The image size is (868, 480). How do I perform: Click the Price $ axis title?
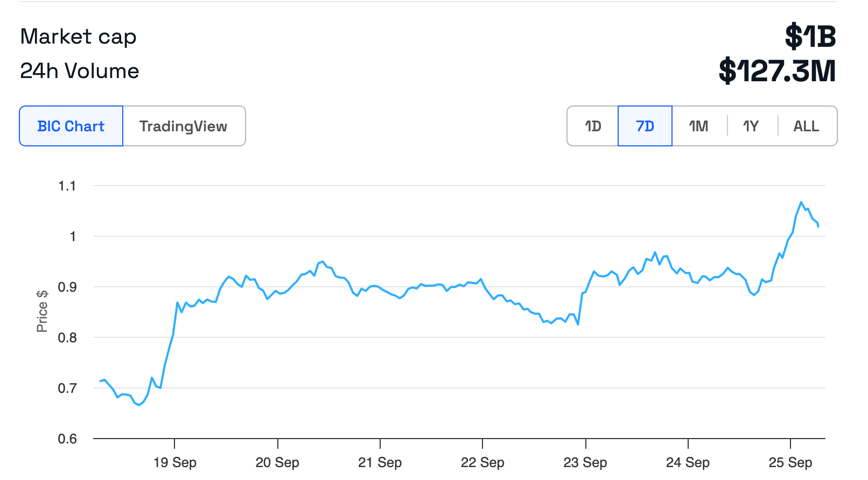click(42, 311)
